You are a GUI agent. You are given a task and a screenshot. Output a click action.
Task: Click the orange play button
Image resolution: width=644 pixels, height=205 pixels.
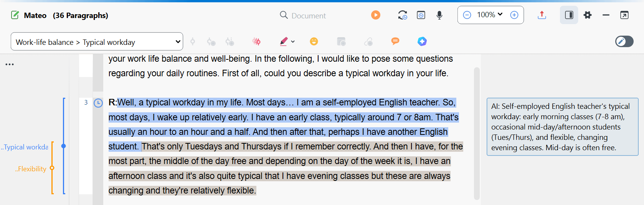click(x=375, y=15)
